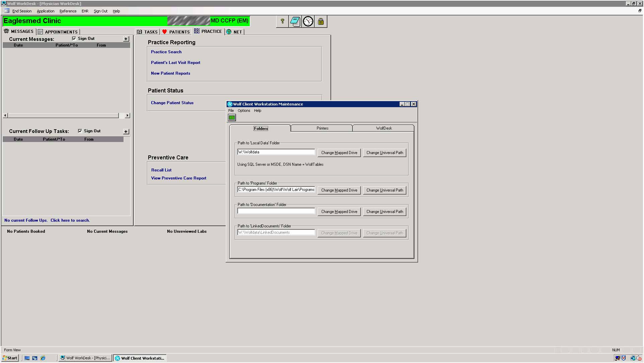Image resolution: width=644 pixels, height=363 pixels.
Task: Expand Current Messages with plus button
Action: (x=126, y=39)
